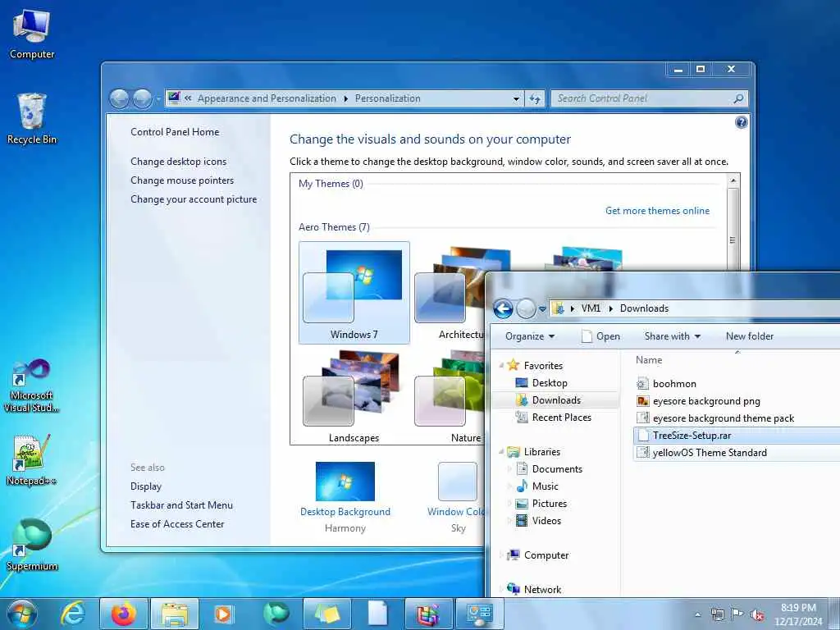Open the WinRAR taskbar button
This screenshot has width=840, height=630.
click(x=428, y=614)
